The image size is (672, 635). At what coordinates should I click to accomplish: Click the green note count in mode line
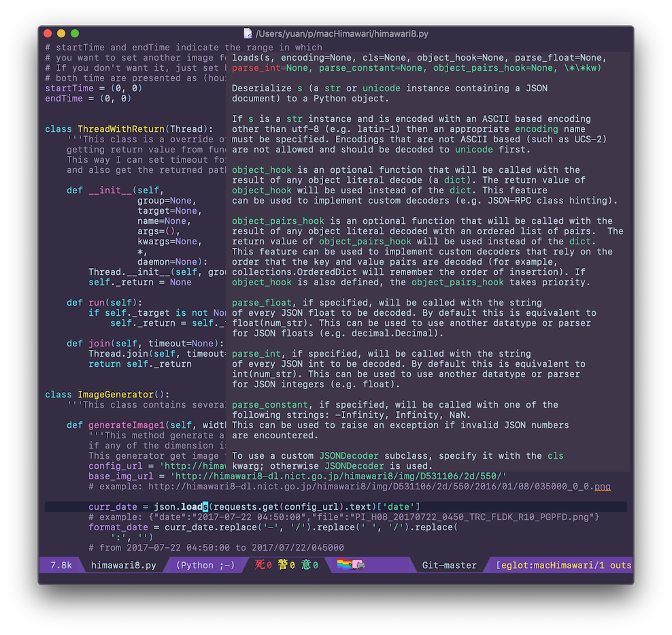pos(309,565)
